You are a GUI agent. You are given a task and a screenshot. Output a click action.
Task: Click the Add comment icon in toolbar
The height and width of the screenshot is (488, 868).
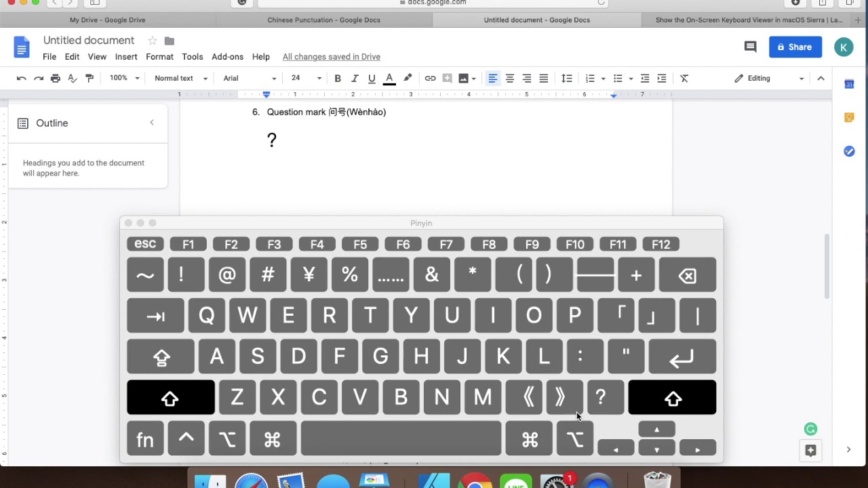[447, 79]
